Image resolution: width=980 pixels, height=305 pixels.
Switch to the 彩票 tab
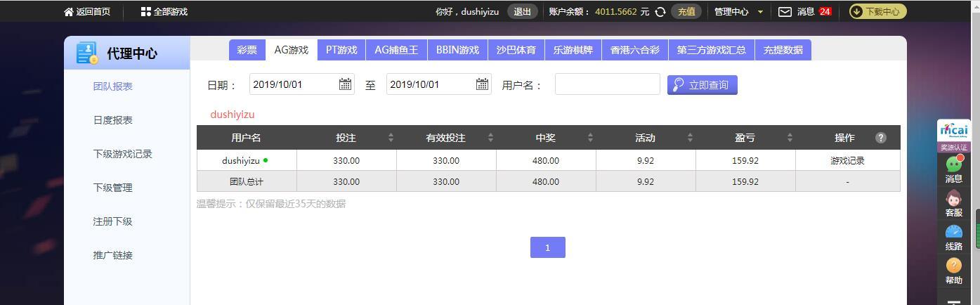(247, 50)
